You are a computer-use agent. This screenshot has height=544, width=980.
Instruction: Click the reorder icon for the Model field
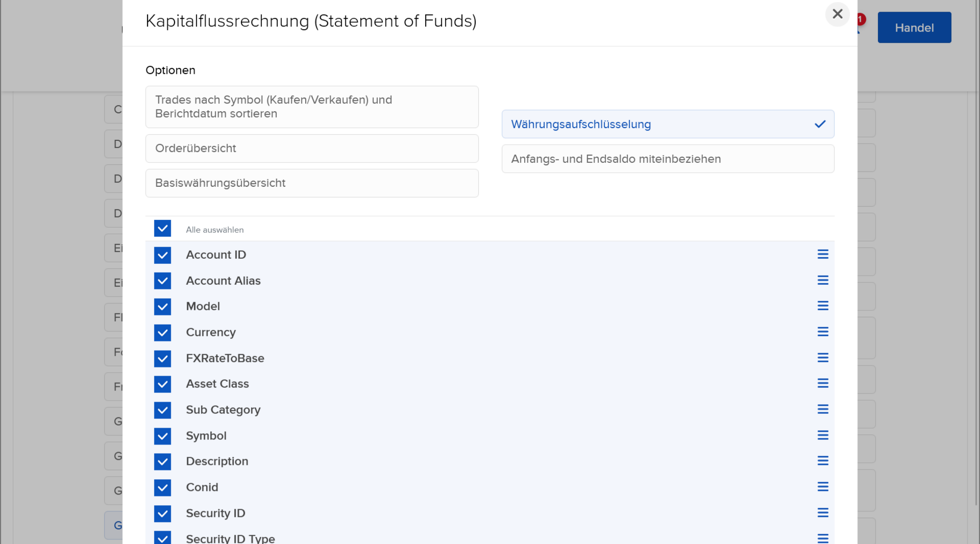823,306
